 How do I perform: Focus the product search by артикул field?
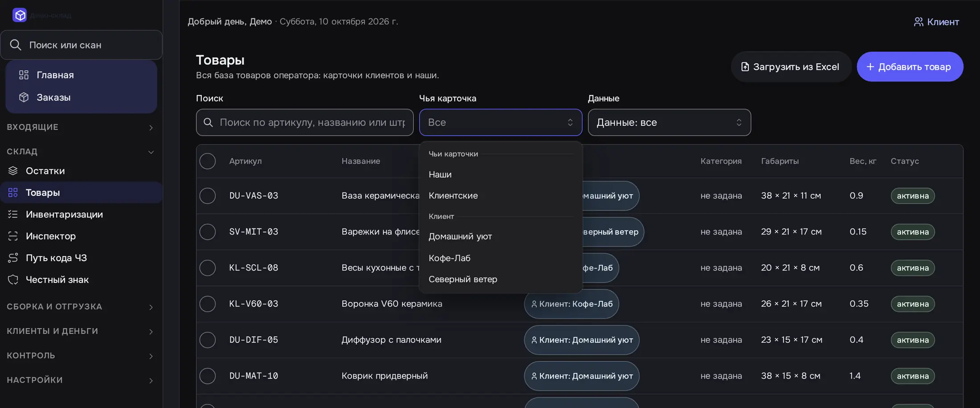(305, 122)
